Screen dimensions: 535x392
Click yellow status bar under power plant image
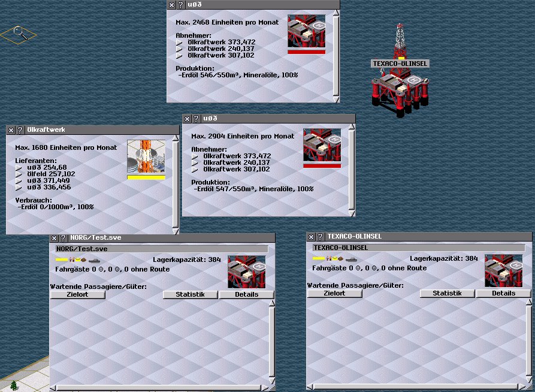click(146, 177)
